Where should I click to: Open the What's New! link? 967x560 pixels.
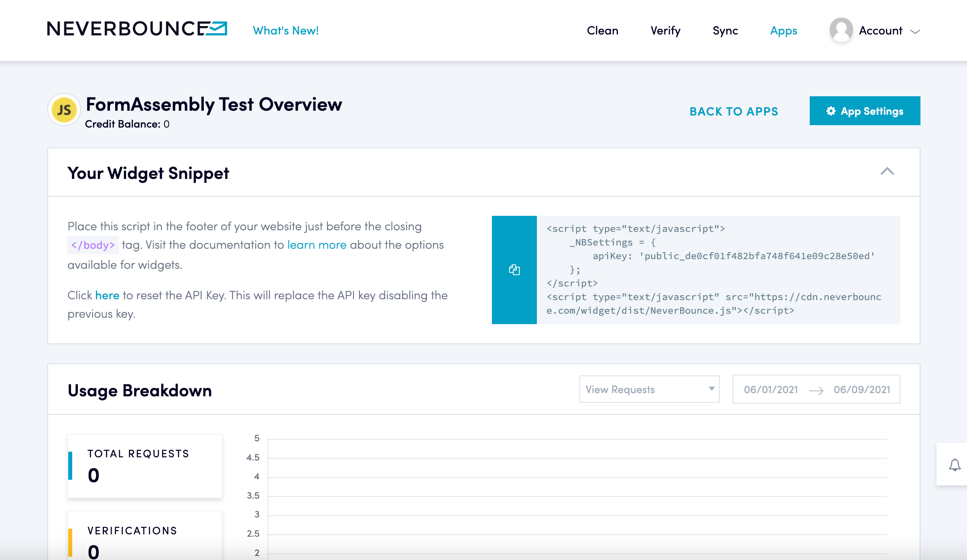click(x=286, y=30)
